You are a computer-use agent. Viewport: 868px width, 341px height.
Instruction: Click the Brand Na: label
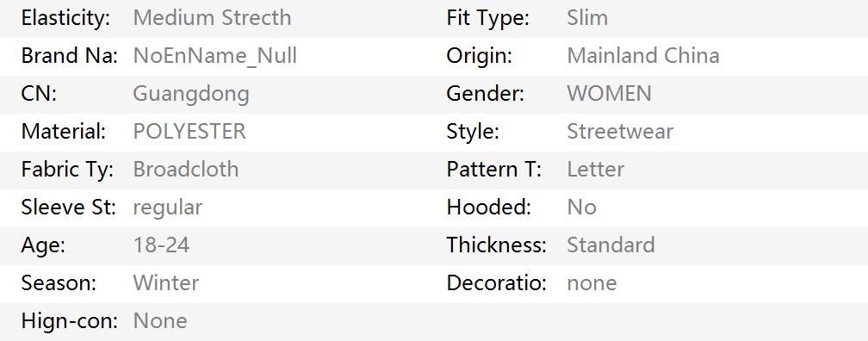coord(69,56)
